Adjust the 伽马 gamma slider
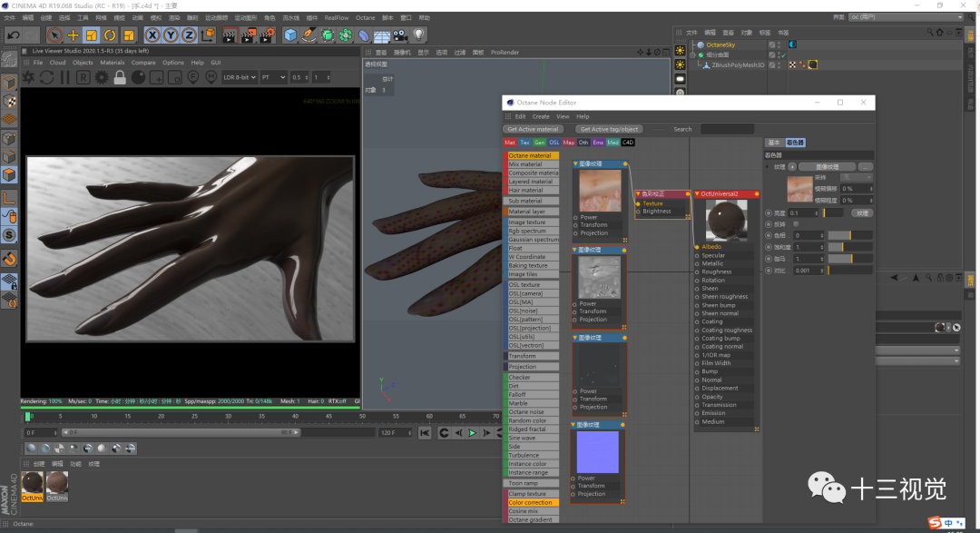The width and height of the screenshot is (980, 533). click(850, 259)
